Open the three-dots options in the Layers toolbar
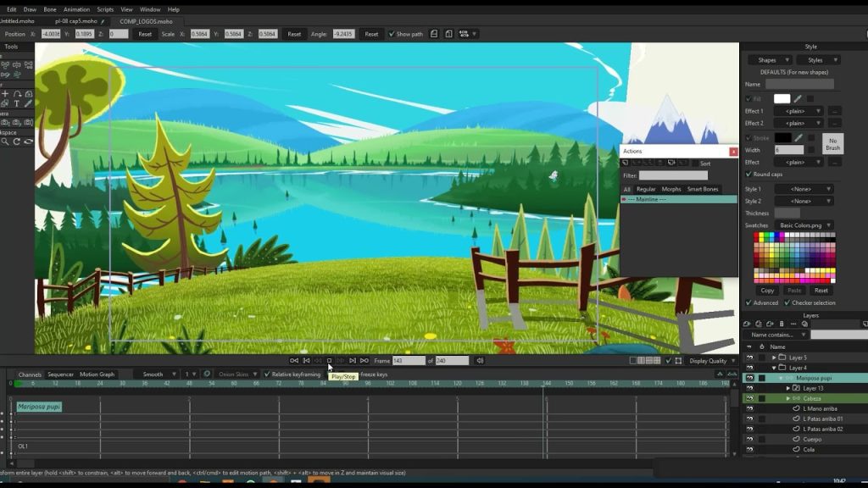868x488 pixels. tap(793, 324)
